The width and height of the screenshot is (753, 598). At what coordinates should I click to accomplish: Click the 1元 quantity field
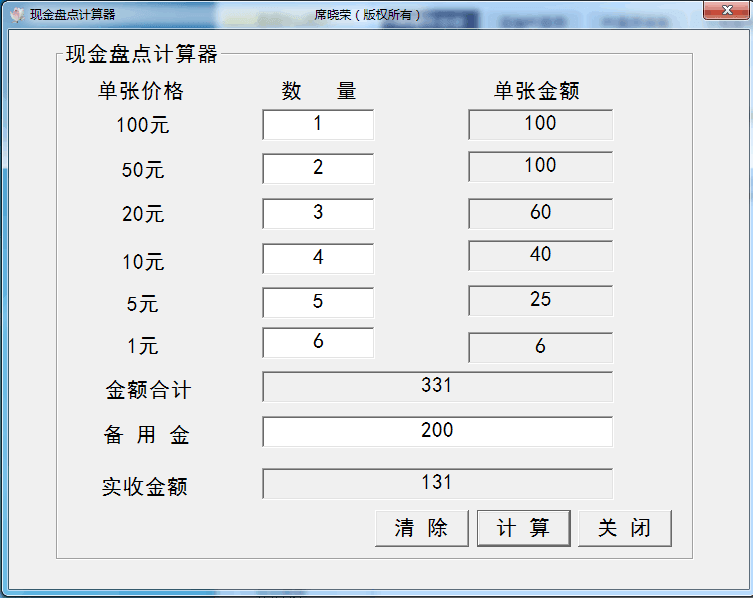(x=318, y=343)
